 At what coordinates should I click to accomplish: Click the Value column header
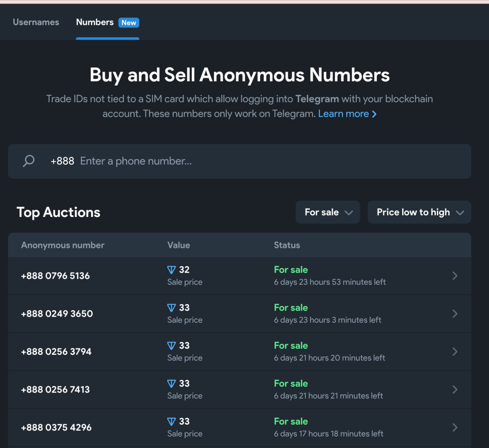point(178,245)
